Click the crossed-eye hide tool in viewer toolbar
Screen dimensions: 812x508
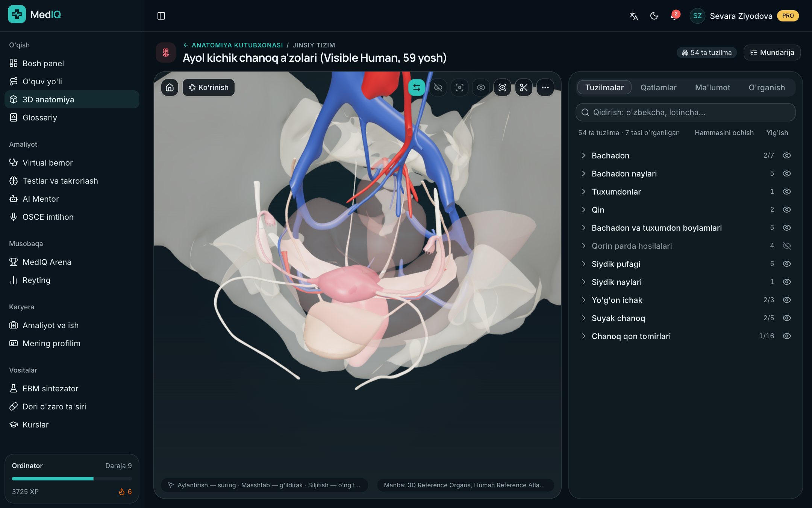click(438, 88)
